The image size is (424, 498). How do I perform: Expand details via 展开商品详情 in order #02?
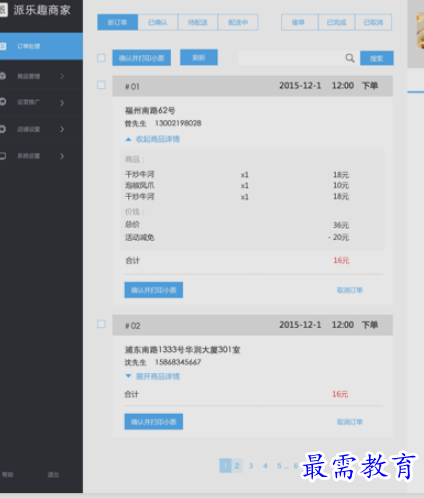pos(158,376)
